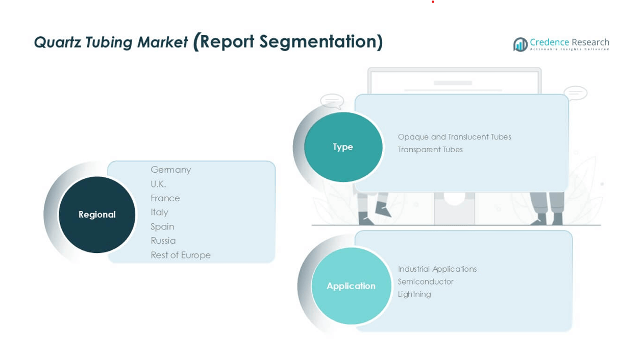Click the Transparent Tubes entry

pyautogui.click(x=430, y=150)
